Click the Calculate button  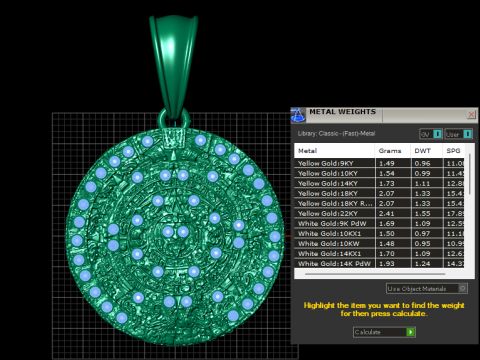[x=384, y=332]
